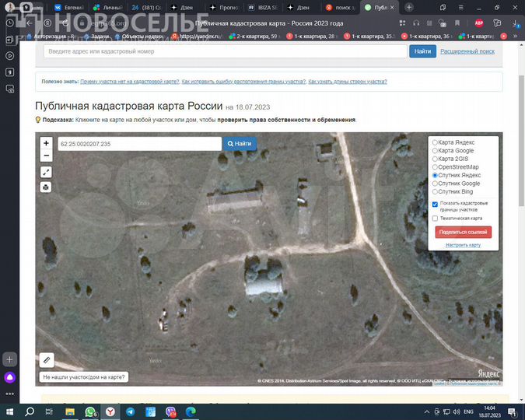Open File Explorer from the taskbar
Screen dimensions: 525x420
pos(70,411)
